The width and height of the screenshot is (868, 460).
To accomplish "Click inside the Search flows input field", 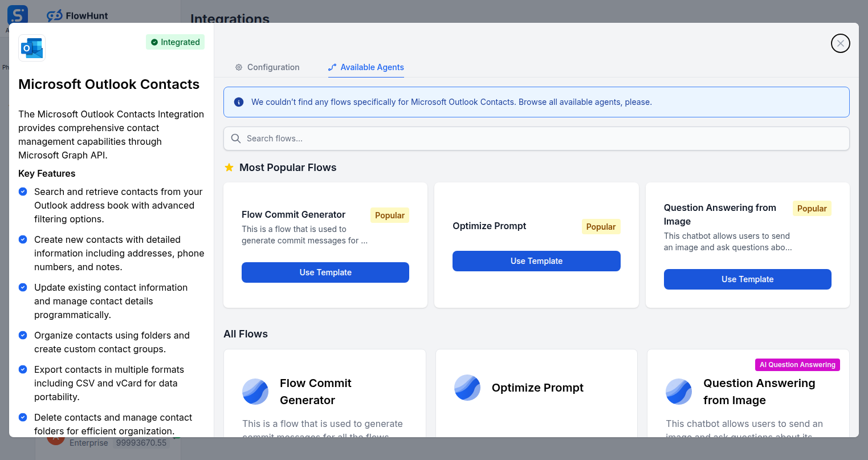I will tap(399, 138).
